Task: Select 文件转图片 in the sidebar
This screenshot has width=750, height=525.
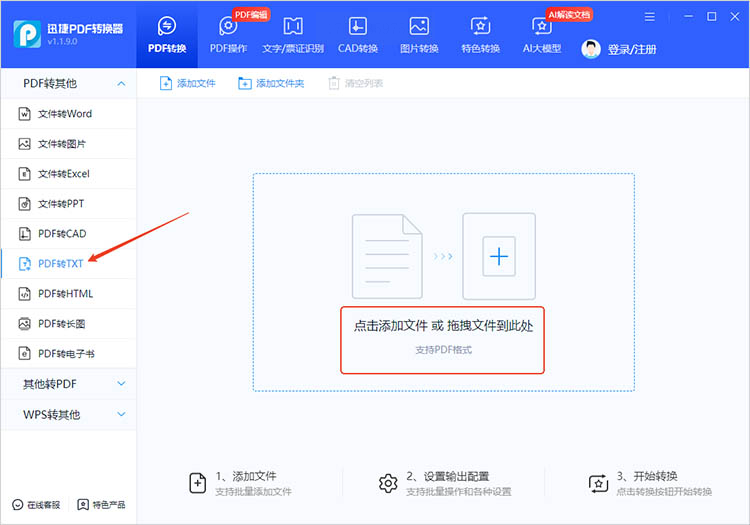Action: pos(68,144)
